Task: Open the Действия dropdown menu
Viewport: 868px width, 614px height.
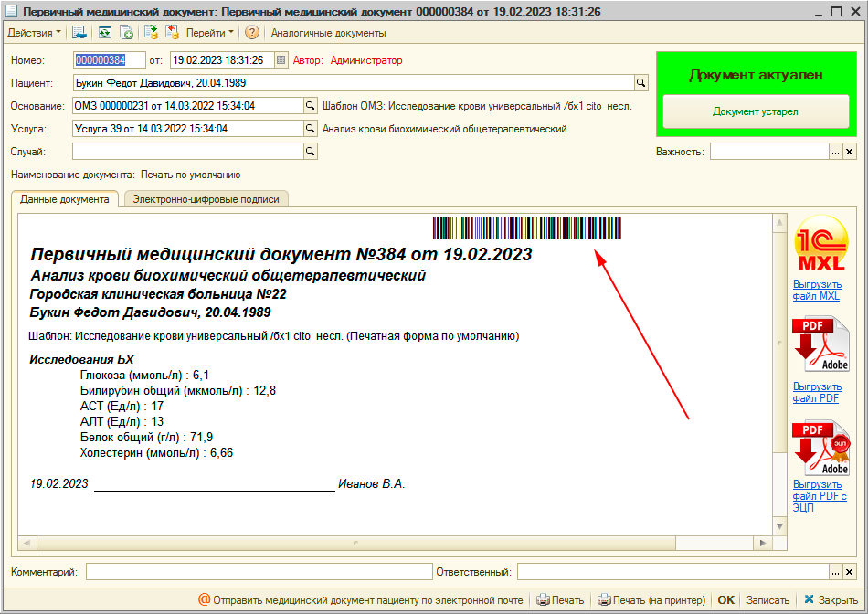Action: click(36, 32)
